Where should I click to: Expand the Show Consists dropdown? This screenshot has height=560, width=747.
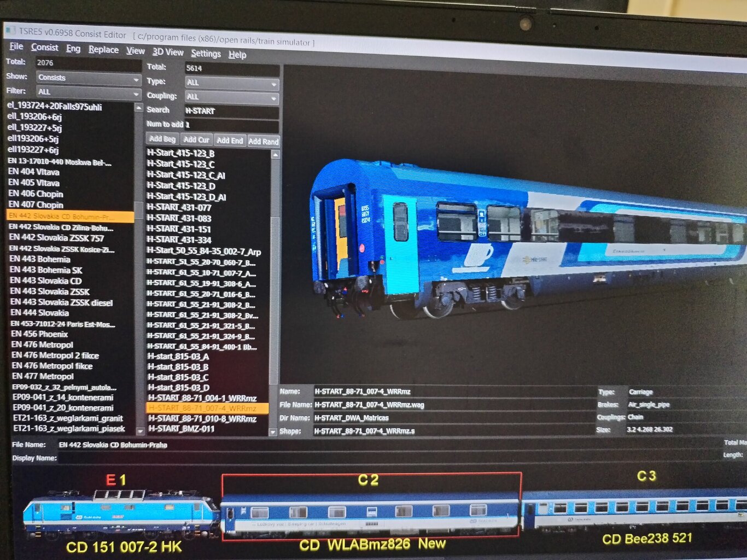[89, 78]
